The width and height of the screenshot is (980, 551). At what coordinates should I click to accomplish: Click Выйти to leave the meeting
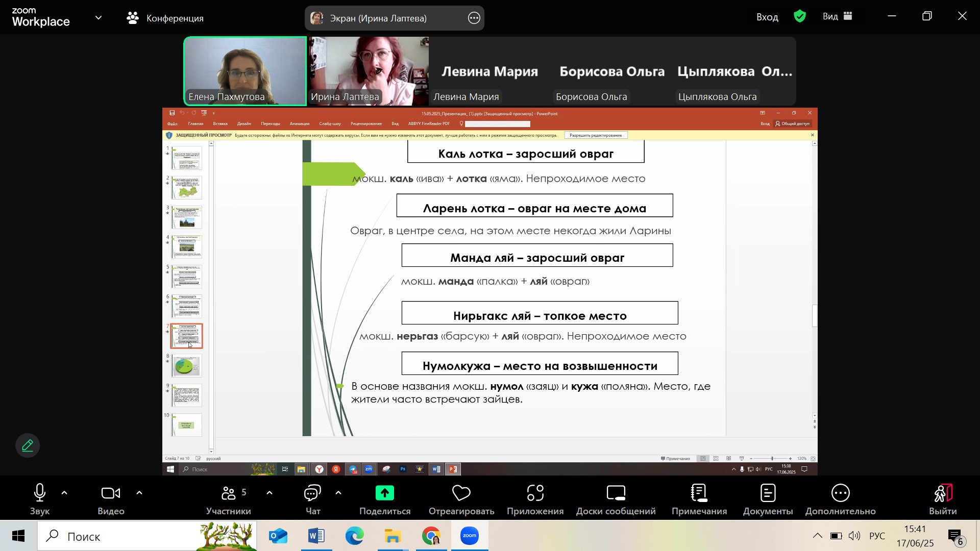pos(942,499)
